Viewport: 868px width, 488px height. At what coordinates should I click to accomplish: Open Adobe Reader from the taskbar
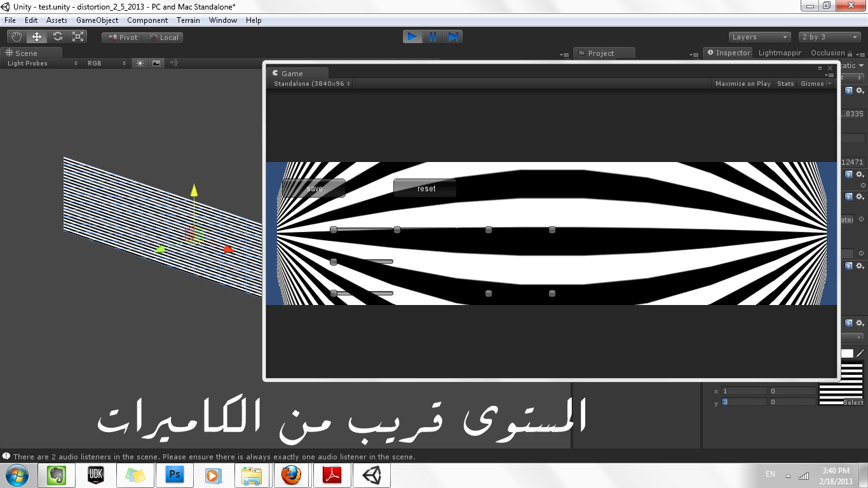tap(332, 475)
